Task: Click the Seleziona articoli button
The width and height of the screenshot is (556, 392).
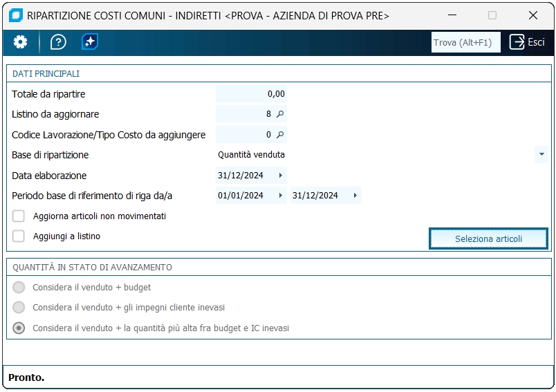Action: 488,239
